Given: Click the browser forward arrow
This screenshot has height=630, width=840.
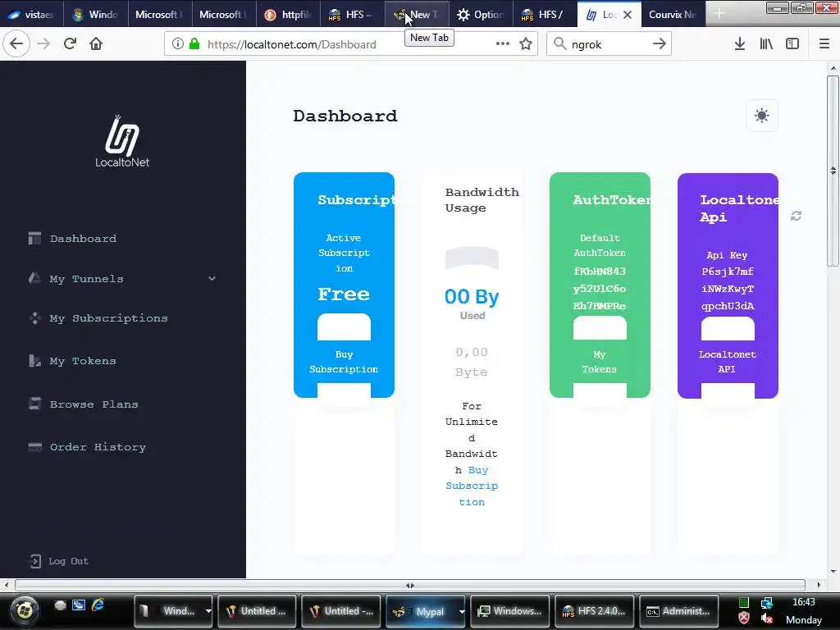Looking at the screenshot, I should click(x=43, y=44).
